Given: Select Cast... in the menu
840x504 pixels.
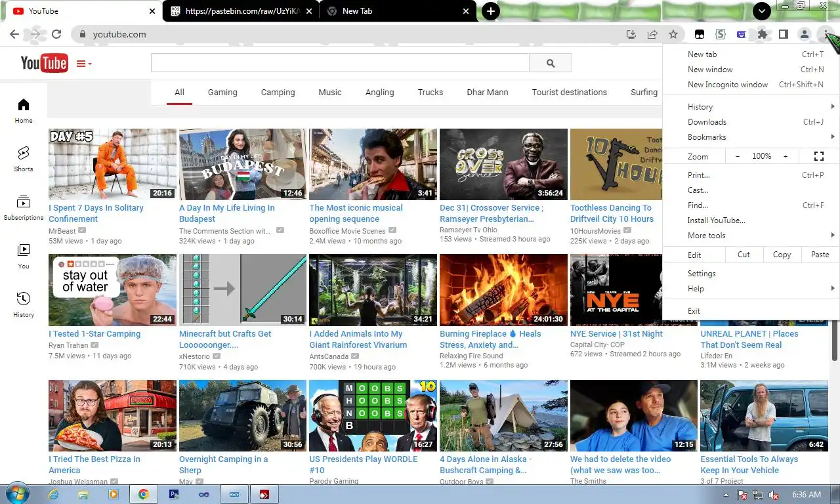Looking at the screenshot, I should click(751, 190).
